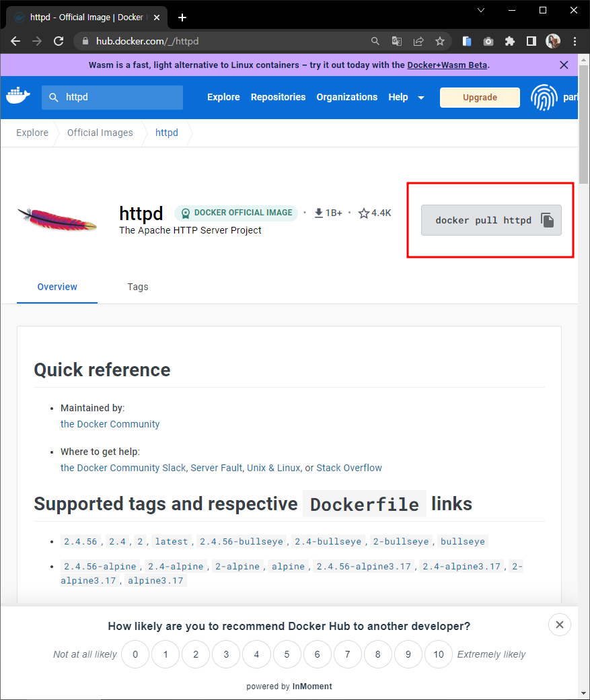Open the 2.4.56-bullseye tag link

click(242, 542)
